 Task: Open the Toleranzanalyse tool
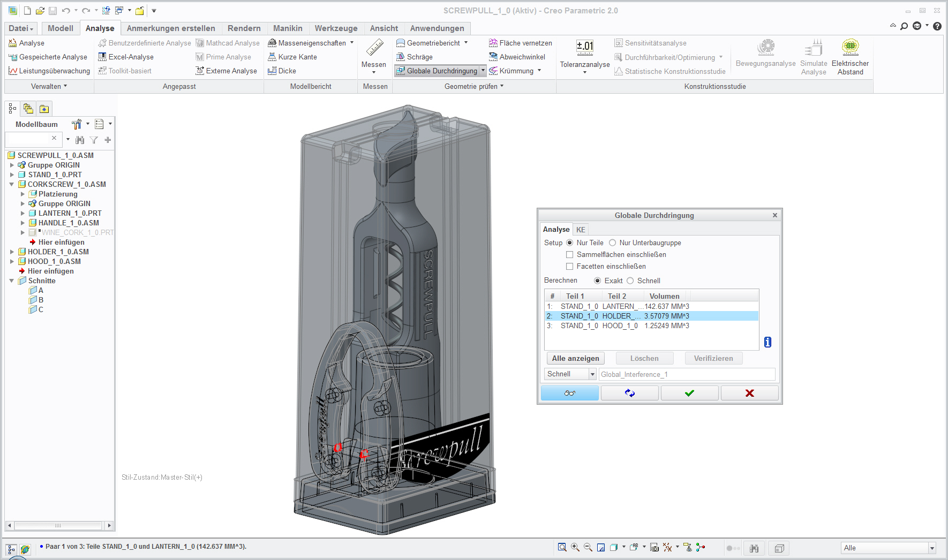click(585, 55)
